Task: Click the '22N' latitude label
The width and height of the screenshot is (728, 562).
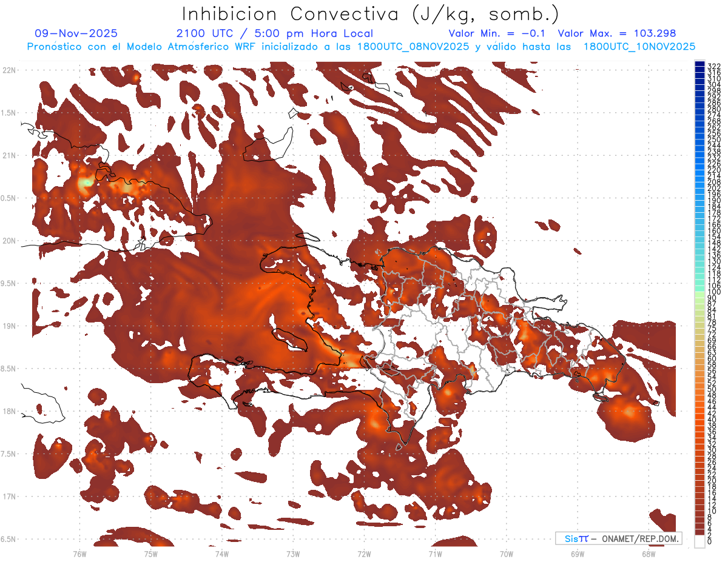Action: (x=10, y=70)
